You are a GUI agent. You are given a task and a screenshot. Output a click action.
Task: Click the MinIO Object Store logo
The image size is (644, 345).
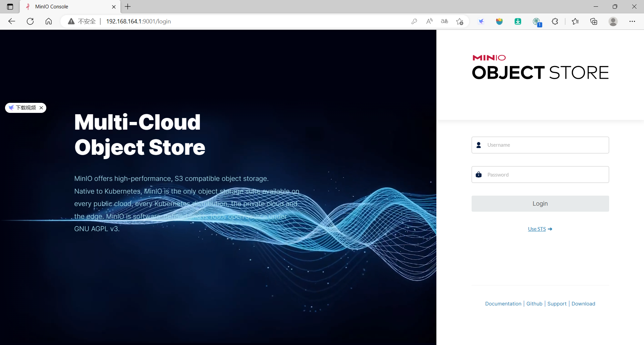(x=540, y=67)
